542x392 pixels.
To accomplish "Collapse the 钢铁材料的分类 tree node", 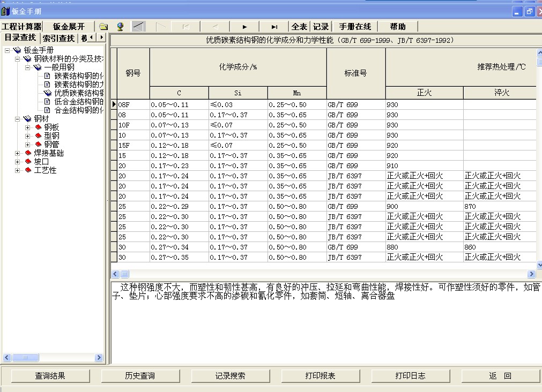I will pyautogui.click(x=17, y=59).
